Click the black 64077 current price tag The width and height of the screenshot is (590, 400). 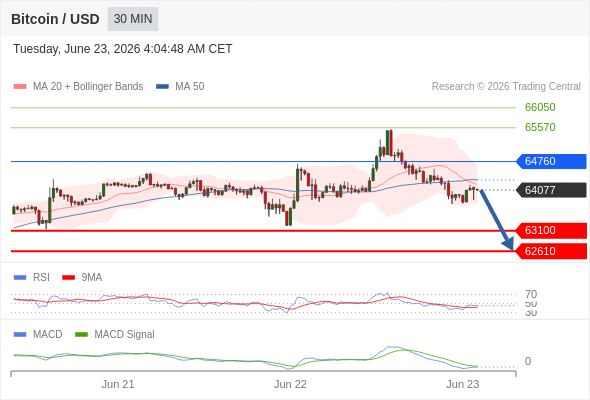click(x=551, y=190)
